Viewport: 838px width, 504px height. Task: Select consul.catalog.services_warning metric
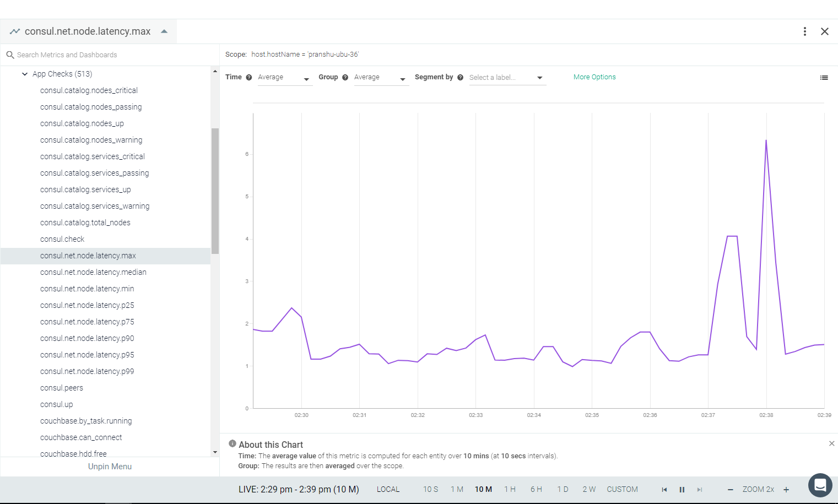click(106, 206)
